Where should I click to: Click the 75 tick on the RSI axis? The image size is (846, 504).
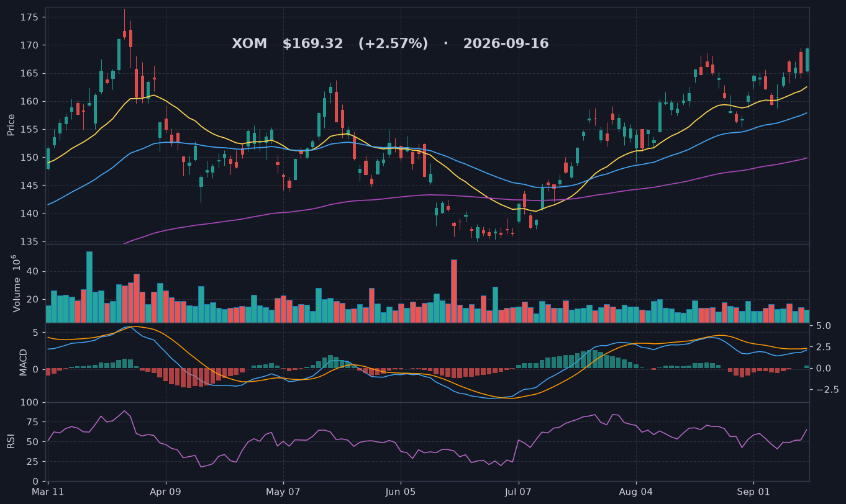tap(33, 422)
